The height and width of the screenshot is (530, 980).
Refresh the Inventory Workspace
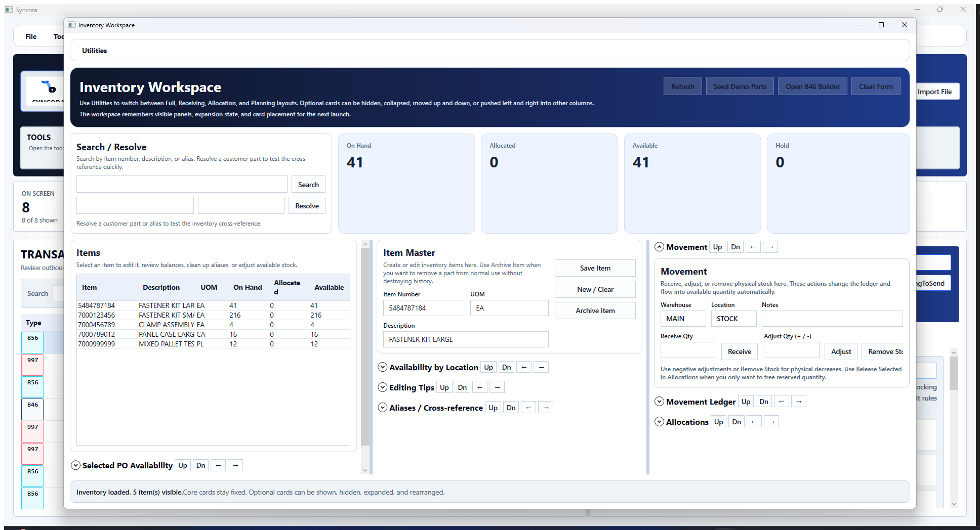point(682,86)
